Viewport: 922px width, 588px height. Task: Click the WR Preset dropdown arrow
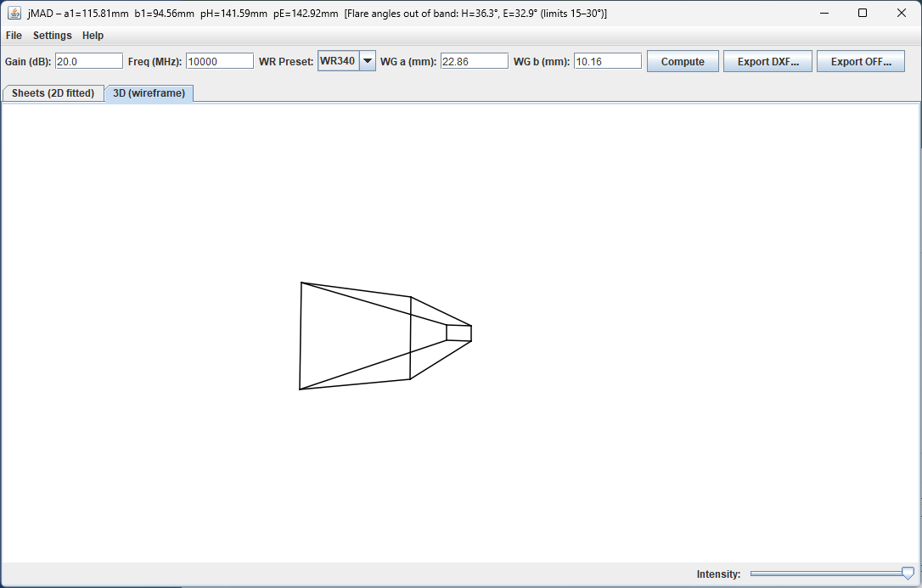coord(368,60)
